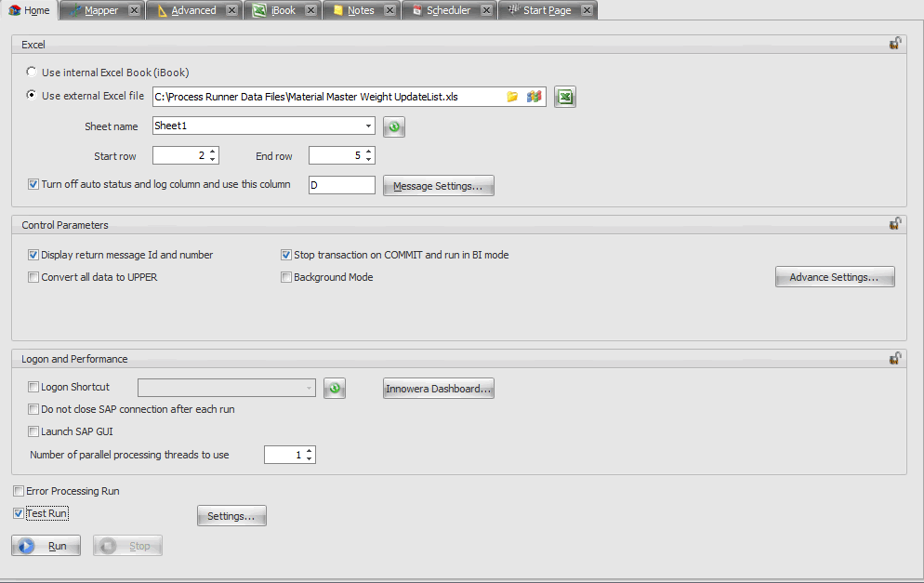Switch to the Mapper tab
The height and width of the screenshot is (583, 924).
point(100,10)
